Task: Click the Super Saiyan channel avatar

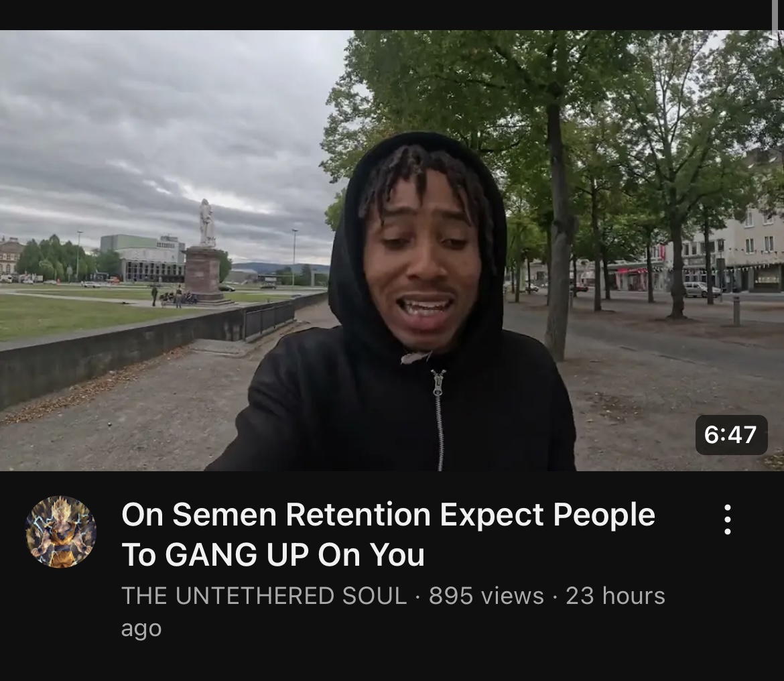Action: 61,532
